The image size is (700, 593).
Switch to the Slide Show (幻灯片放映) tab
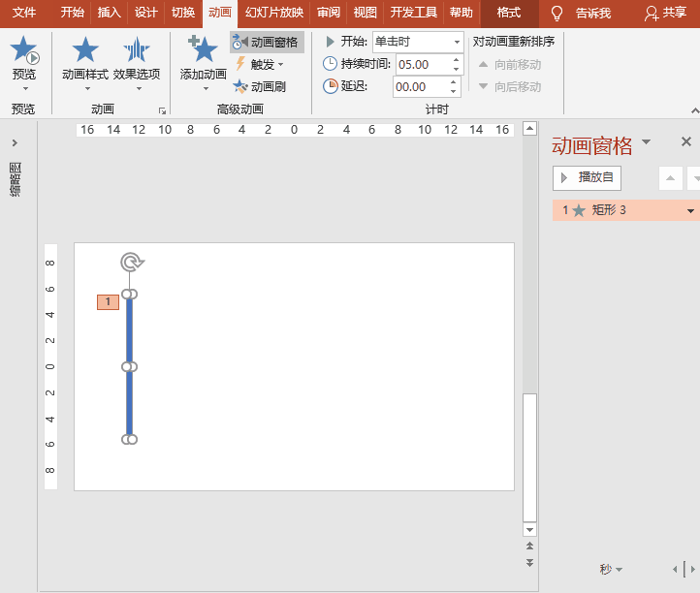[274, 13]
